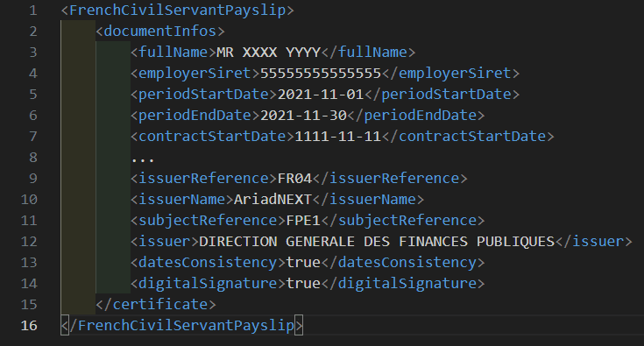Click line number 4 in gutter
This screenshot has height=346, width=644.
click(x=33, y=74)
